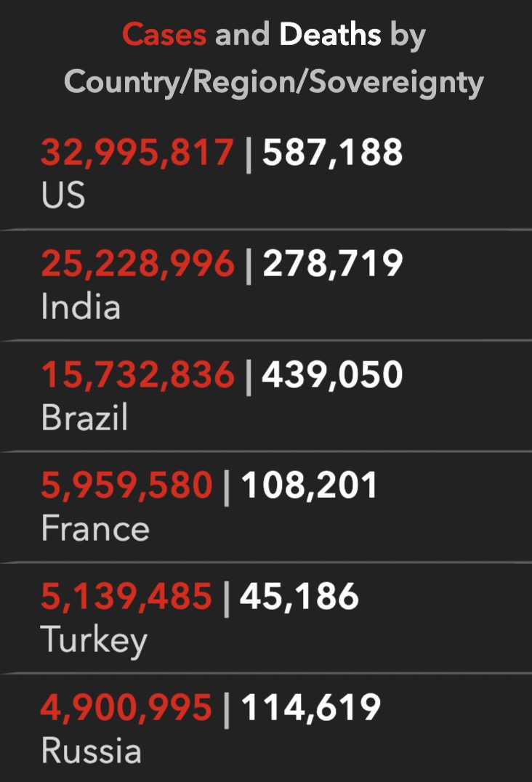Click Russia death count 114,619
532x782 pixels.
[x=310, y=708]
